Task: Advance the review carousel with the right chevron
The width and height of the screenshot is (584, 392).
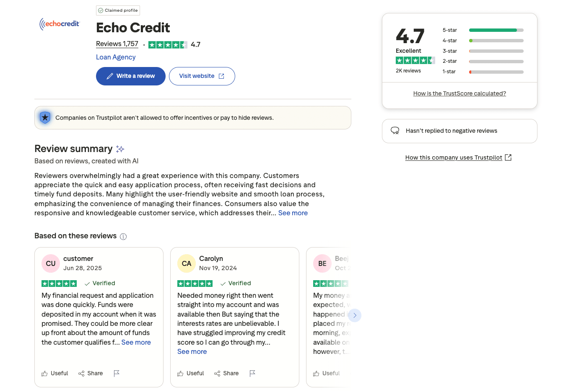Action: coord(354,315)
